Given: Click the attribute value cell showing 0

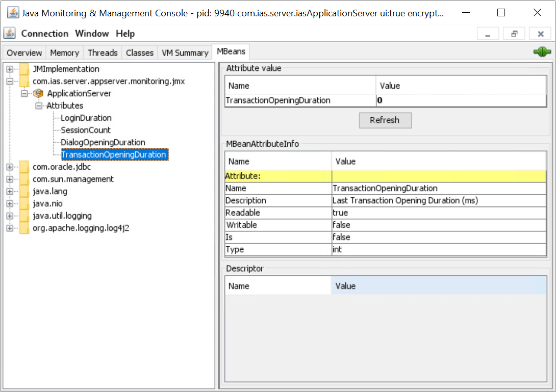Looking at the screenshot, I should pyautogui.click(x=461, y=100).
